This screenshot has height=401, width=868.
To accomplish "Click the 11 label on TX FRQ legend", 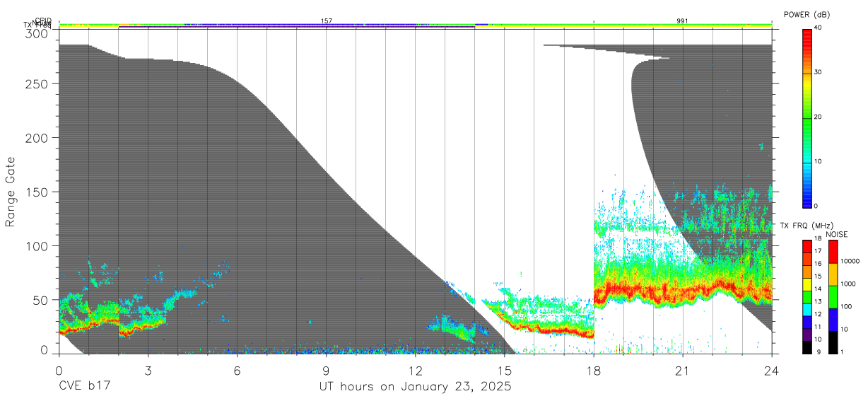I will pos(816,327).
